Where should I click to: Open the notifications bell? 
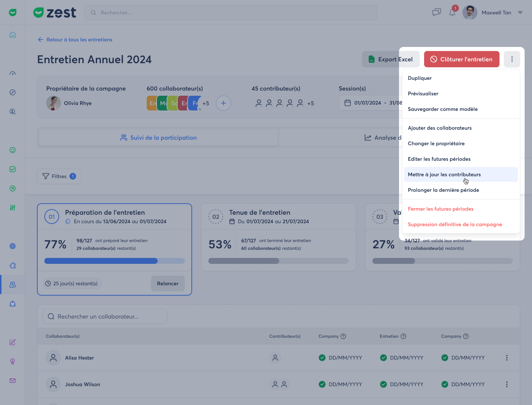coord(452,13)
